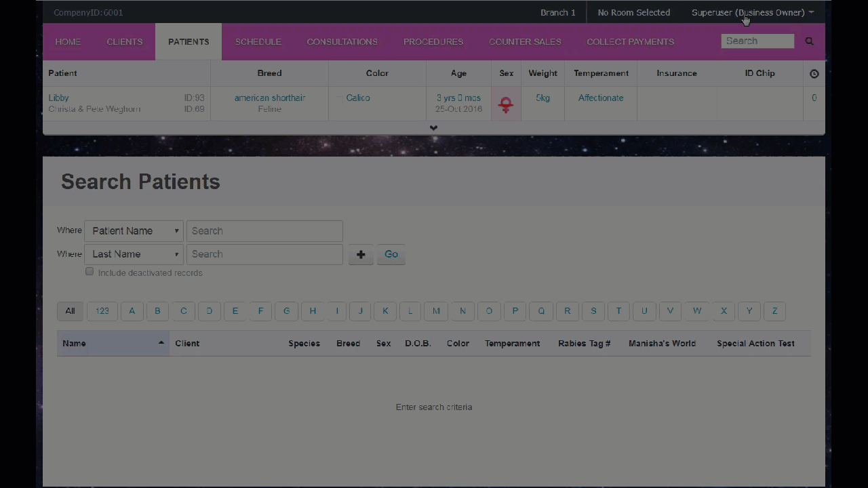The height and width of the screenshot is (488, 868).
Task: Click the Last Name search text box
Action: point(264,254)
